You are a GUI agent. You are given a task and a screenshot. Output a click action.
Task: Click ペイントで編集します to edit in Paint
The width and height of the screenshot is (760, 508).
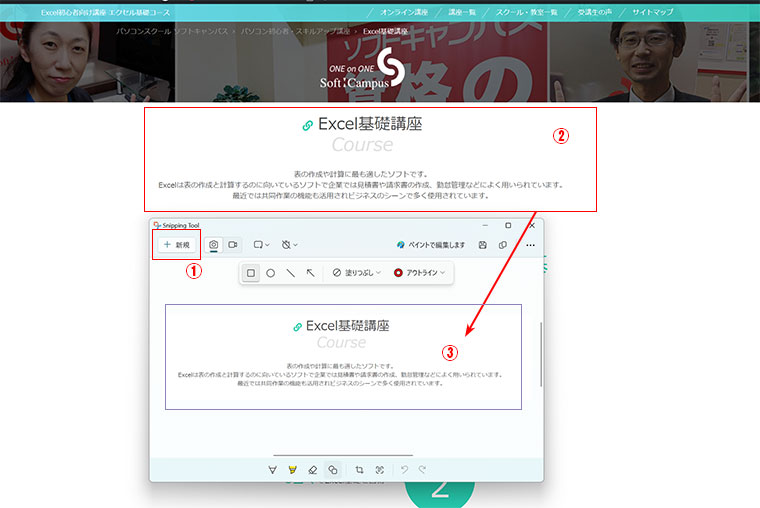tap(431, 245)
